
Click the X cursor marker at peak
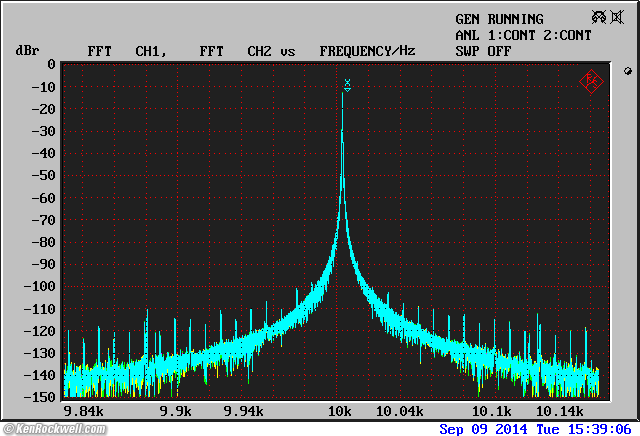347,82
